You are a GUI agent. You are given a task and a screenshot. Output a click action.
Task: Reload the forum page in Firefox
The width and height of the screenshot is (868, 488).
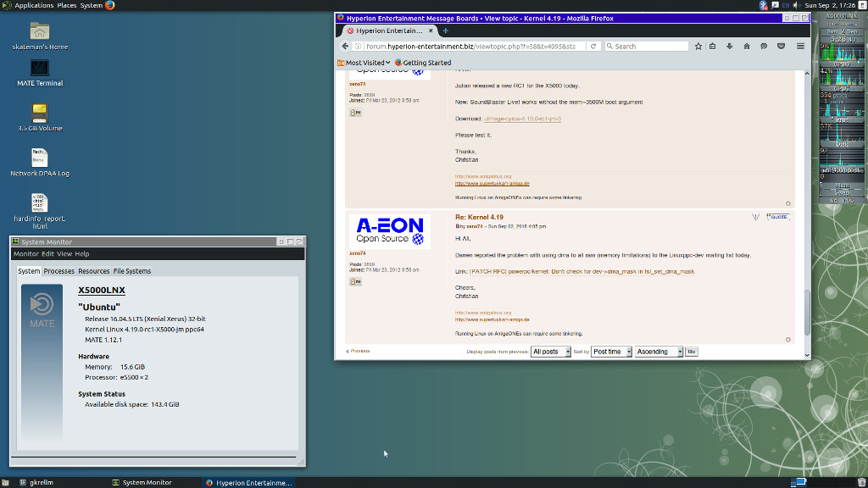pos(593,47)
